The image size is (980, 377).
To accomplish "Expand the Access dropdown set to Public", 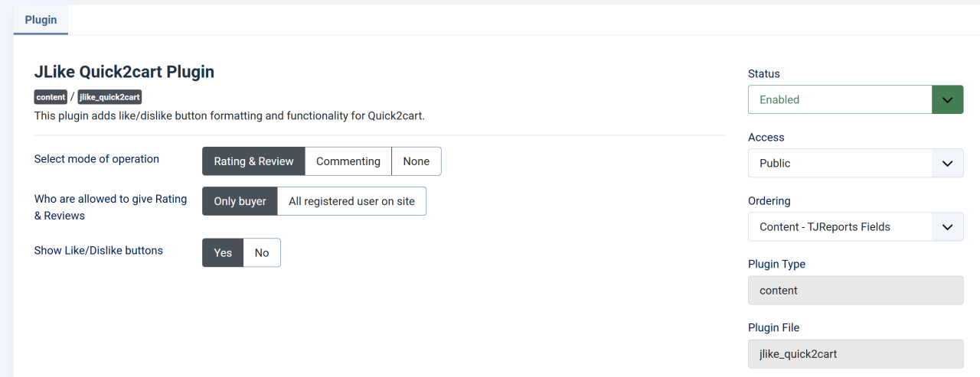I will tap(840, 163).
